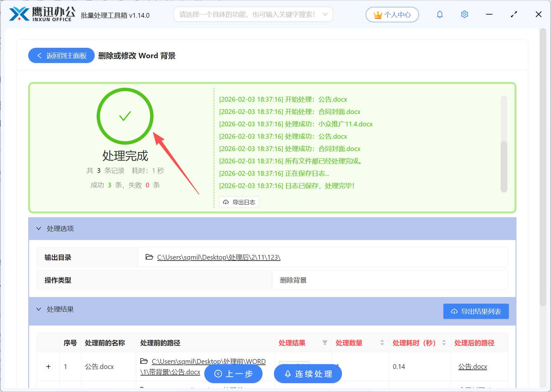
Task: Open the processed 公告.docx link
Action: [472, 366]
